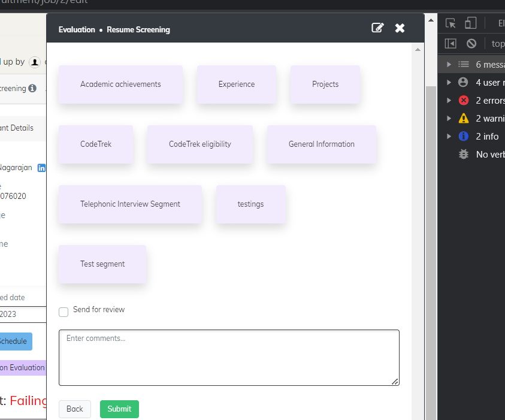505x420 pixels.
Task: Click the Resume Screening title text
Action: point(138,29)
